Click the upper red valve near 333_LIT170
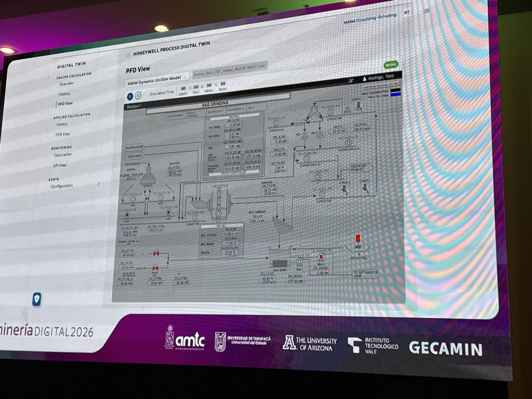532x399 pixels. pyautogui.click(x=156, y=254)
